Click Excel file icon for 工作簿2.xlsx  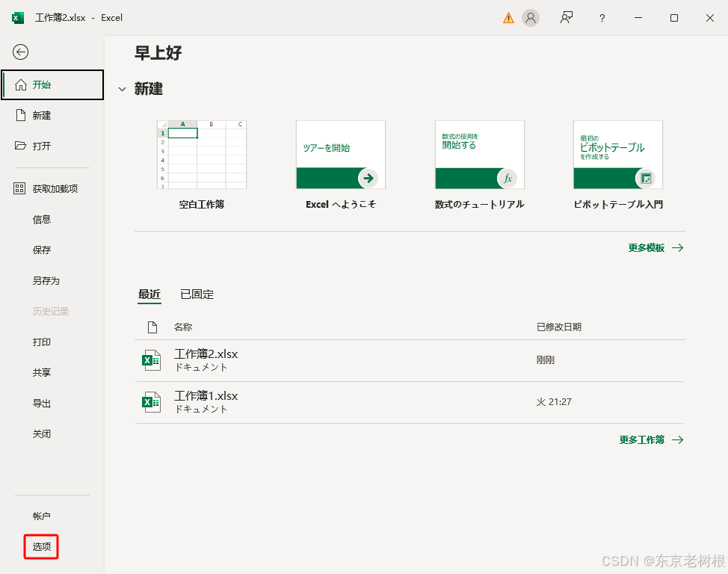point(152,360)
